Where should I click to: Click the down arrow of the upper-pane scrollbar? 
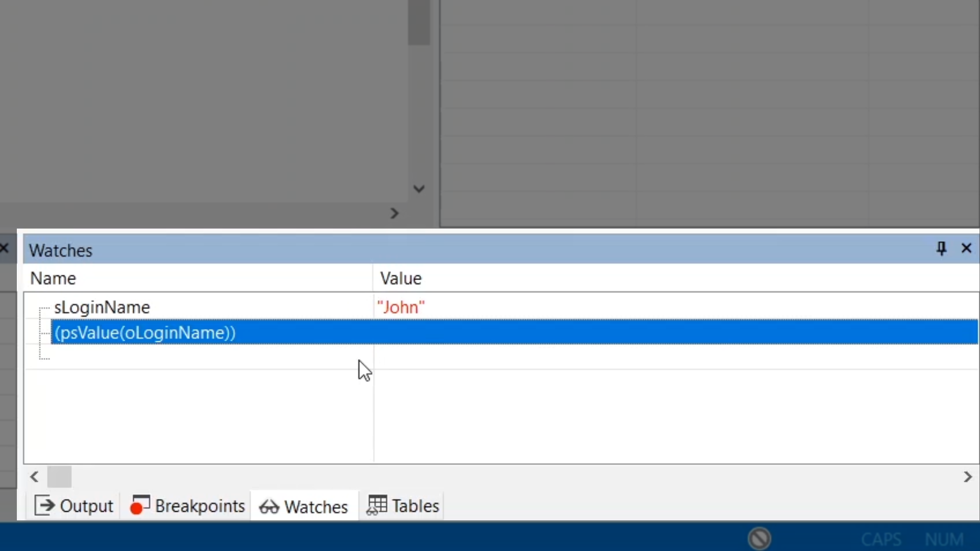pyautogui.click(x=419, y=189)
